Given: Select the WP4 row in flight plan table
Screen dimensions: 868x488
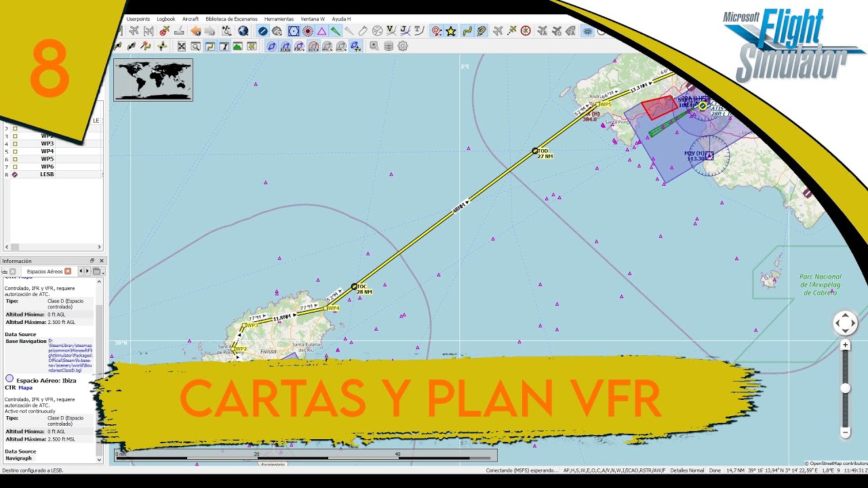Looking at the screenshot, I should [x=53, y=151].
